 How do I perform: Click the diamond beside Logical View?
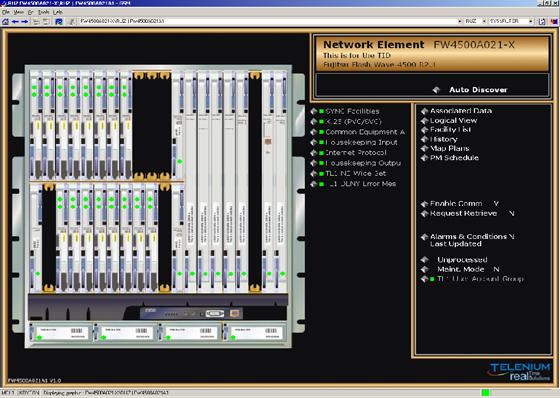424,121
